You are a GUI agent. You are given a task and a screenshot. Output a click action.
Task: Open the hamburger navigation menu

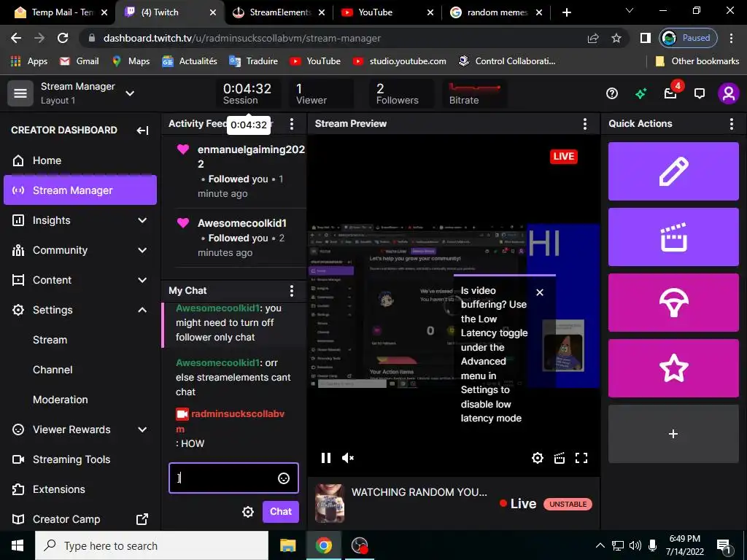[20, 93]
